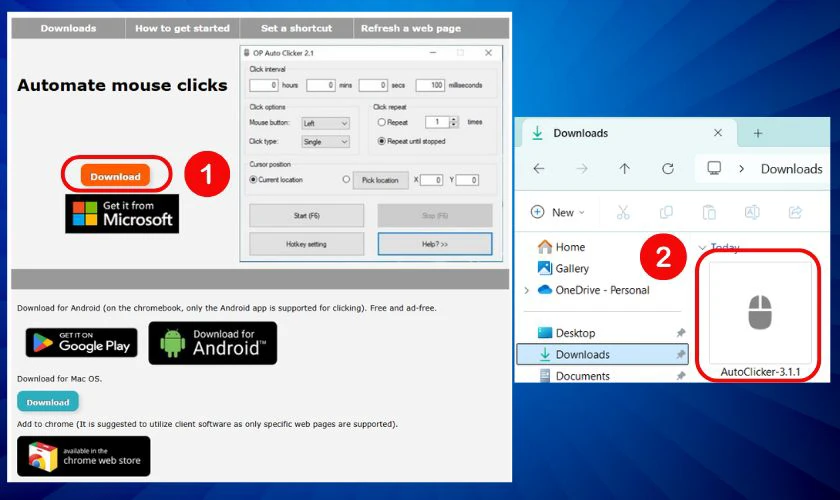
Task: Open the Get it on Google Play badge
Action: coord(81,342)
